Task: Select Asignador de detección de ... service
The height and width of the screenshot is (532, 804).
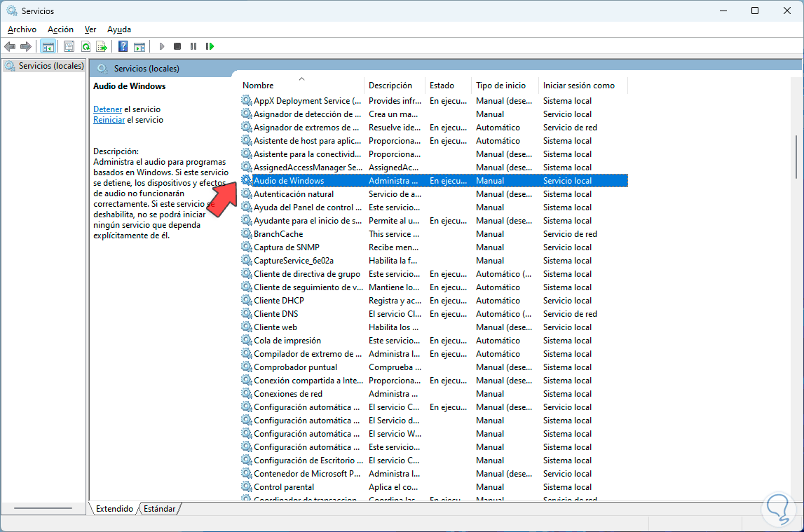Action: click(435, 114)
